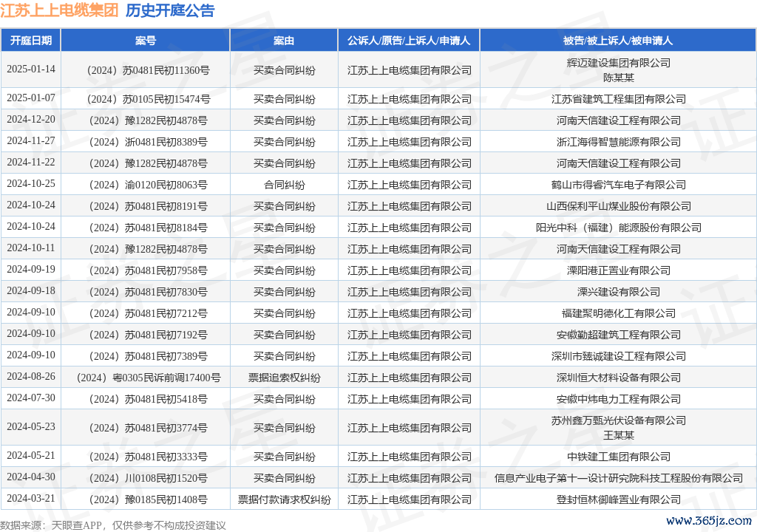Click case number 苏0481民初7830号

(148, 292)
